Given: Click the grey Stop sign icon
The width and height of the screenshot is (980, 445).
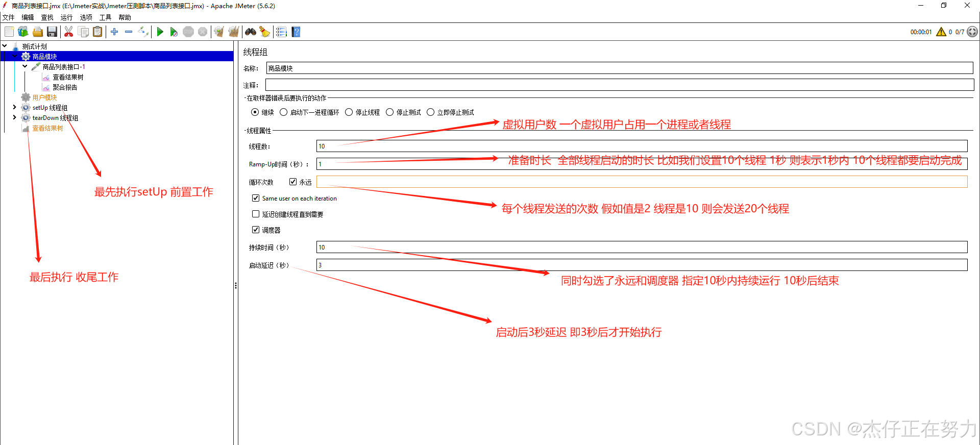Looking at the screenshot, I should coord(188,32).
